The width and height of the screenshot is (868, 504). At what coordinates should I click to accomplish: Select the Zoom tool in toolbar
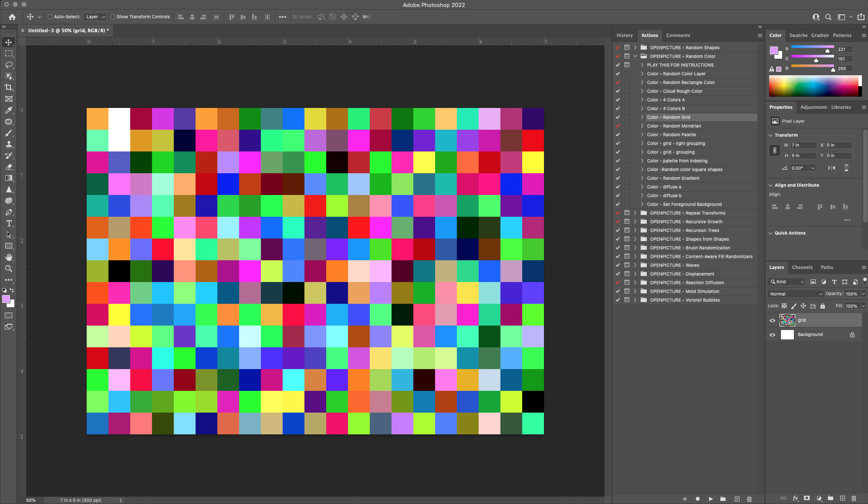tap(9, 269)
